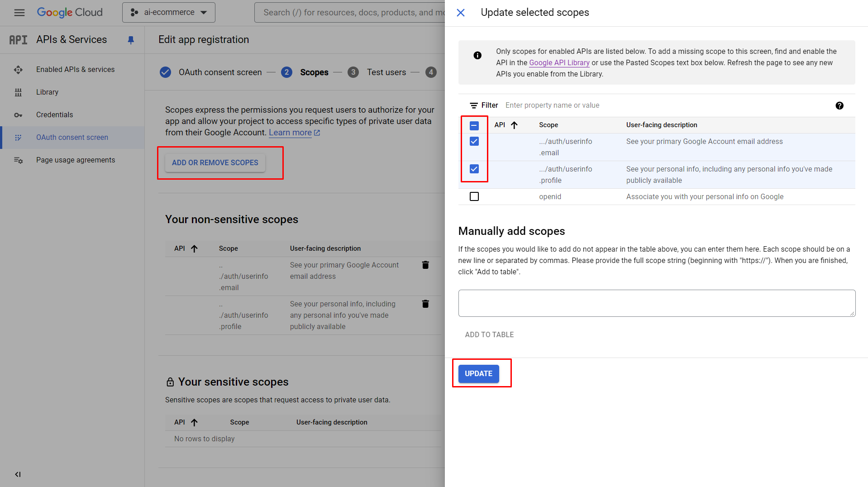
Task: Sort panel scopes table by API arrow
Action: coord(514,125)
